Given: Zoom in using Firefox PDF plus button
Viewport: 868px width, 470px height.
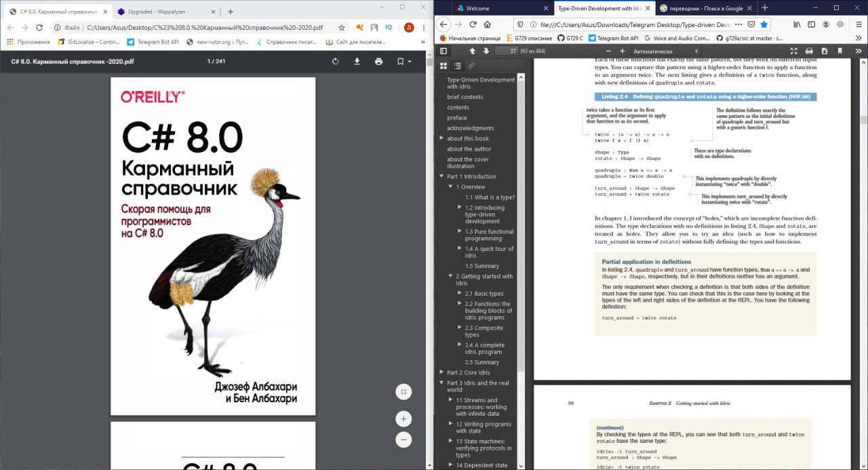Looking at the screenshot, I should click(623, 51).
